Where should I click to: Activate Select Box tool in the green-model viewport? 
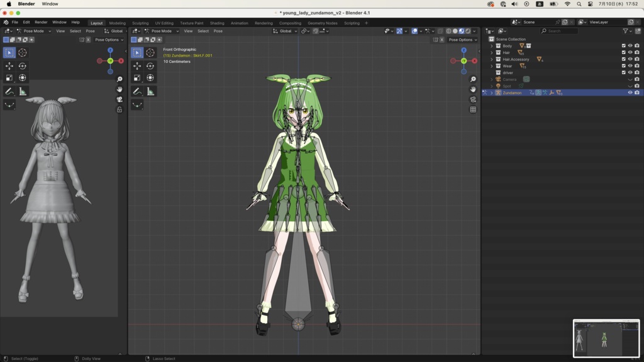[137, 53]
